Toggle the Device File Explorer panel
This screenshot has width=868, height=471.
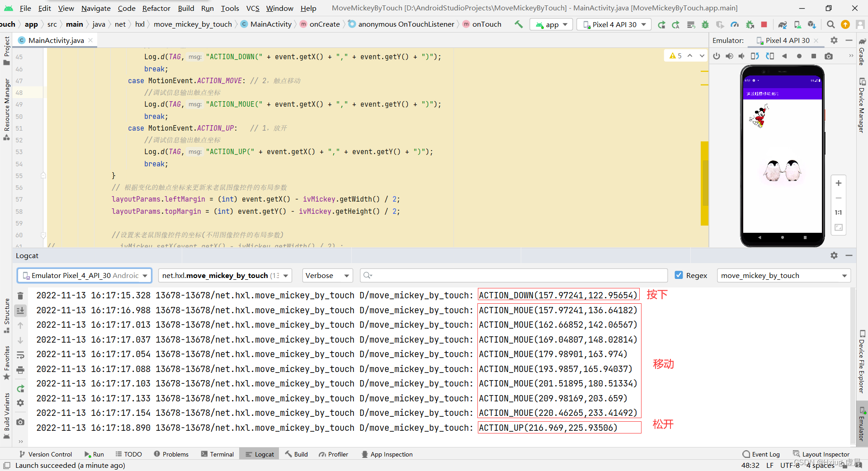pyautogui.click(x=862, y=362)
